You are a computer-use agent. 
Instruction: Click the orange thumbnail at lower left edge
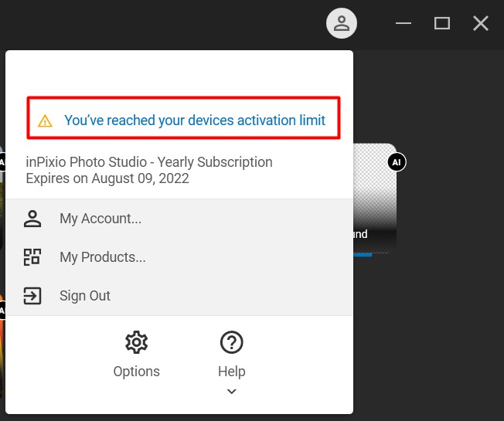coord(2,347)
